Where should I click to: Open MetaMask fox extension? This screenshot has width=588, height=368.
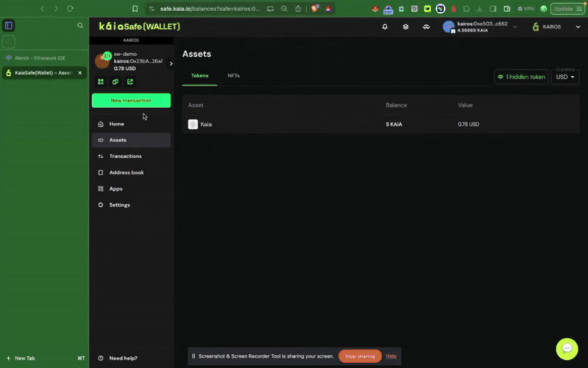[375, 9]
